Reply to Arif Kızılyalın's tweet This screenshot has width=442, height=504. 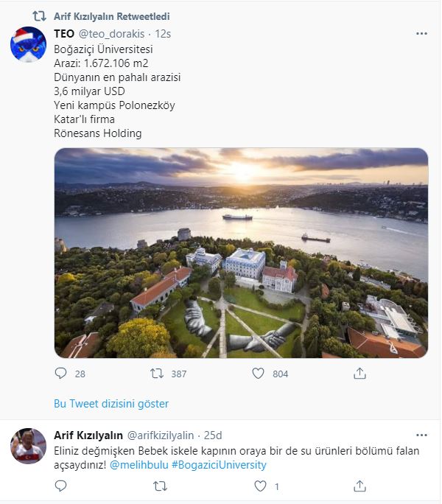[61, 486]
